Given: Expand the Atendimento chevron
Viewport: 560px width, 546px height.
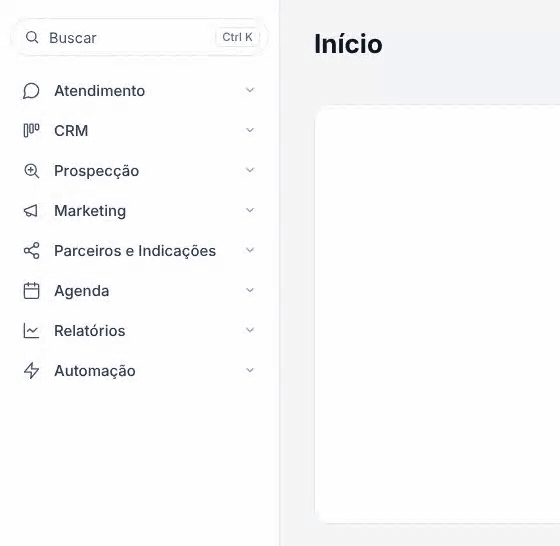Looking at the screenshot, I should (x=250, y=90).
